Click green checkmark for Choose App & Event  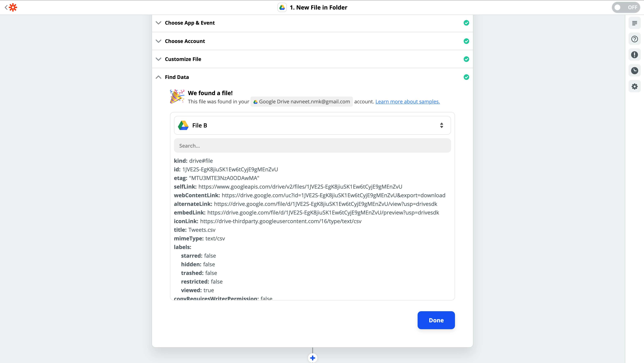click(x=466, y=23)
